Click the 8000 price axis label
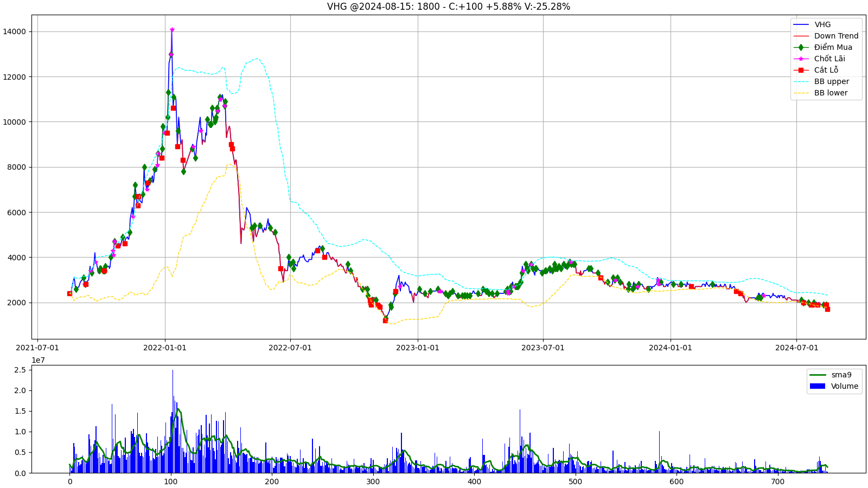Screen dimensions: 868x488 point(16,167)
